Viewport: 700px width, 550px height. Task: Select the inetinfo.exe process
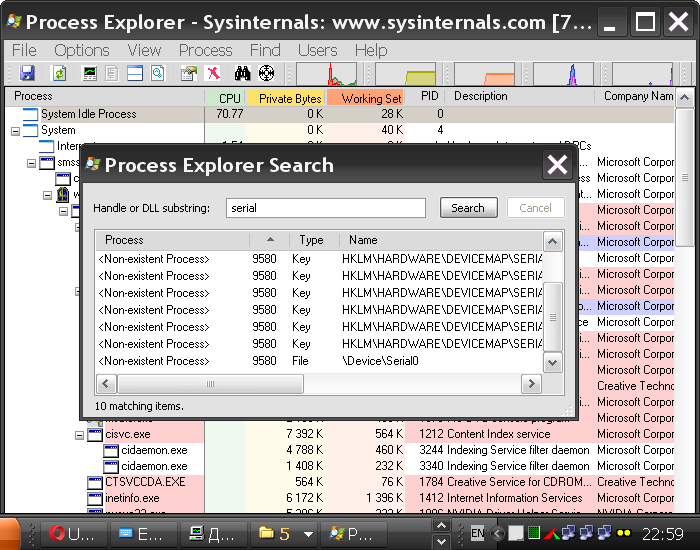(x=132, y=498)
